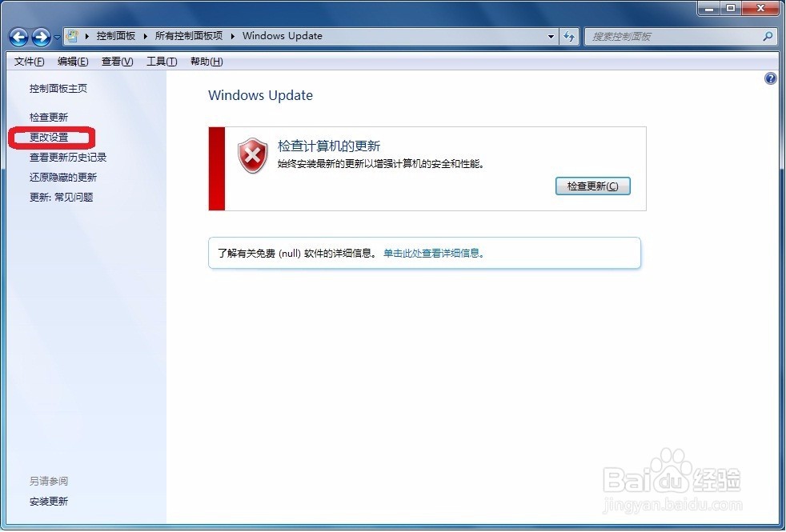Viewport: 786px width, 532px height.
Task: Open 更改设置 in the sidebar
Action: click(49, 138)
